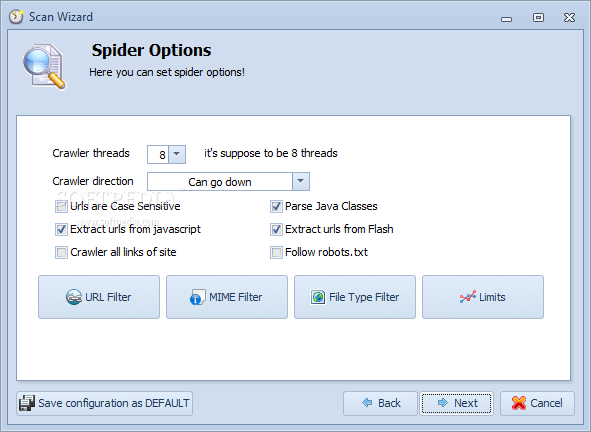Click "it's suppose to be 8 threads" text
The height and width of the screenshot is (432, 591).
click(271, 153)
